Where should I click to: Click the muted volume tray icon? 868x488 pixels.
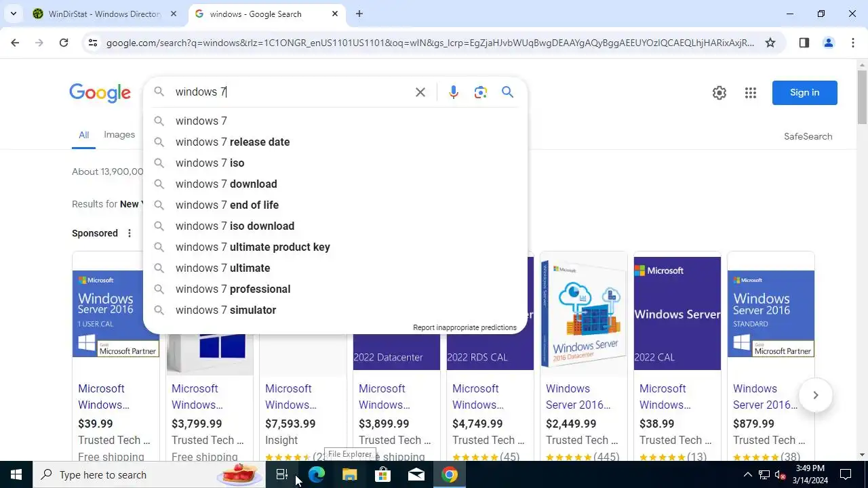pyautogui.click(x=781, y=474)
